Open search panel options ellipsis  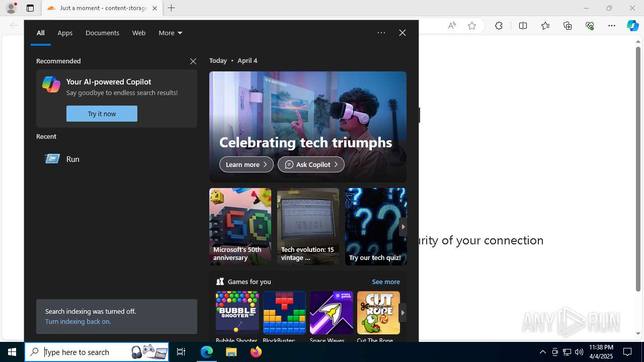[381, 33]
